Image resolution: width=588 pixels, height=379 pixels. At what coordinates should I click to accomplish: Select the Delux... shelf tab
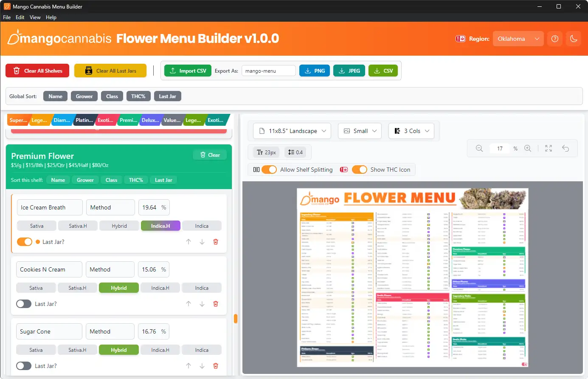[150, 120]
